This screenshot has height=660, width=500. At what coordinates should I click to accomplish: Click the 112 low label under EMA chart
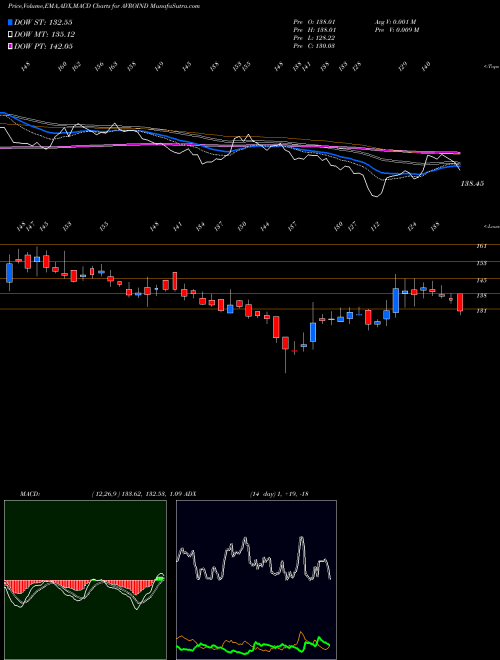click(375, 226)
